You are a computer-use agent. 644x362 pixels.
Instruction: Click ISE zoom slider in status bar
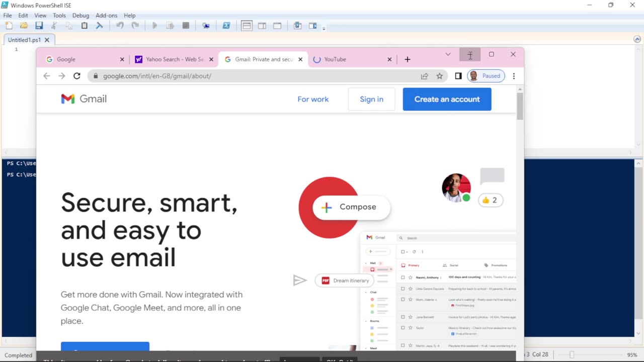[x=572, y=355]
